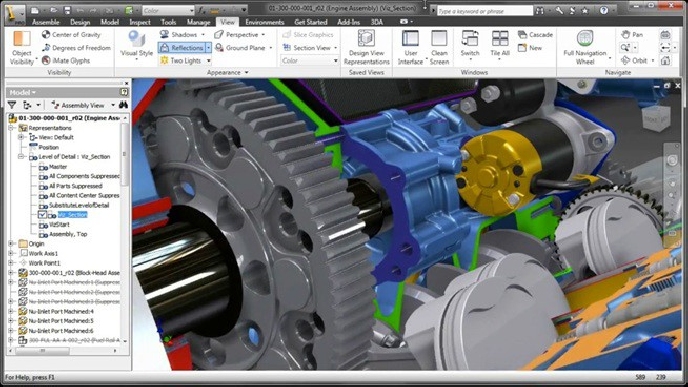
Task: Expand Nu-Inlet Port Machined:4 node
Action: (11, 311)
